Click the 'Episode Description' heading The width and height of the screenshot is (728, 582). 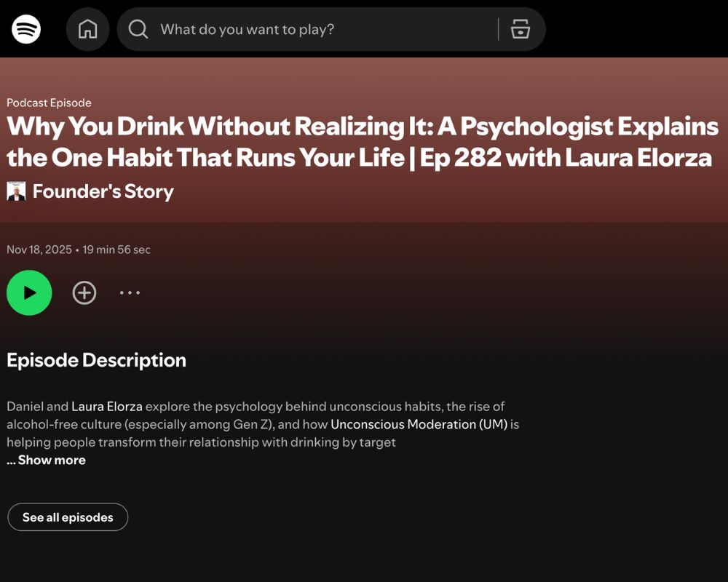click(96, 361)
